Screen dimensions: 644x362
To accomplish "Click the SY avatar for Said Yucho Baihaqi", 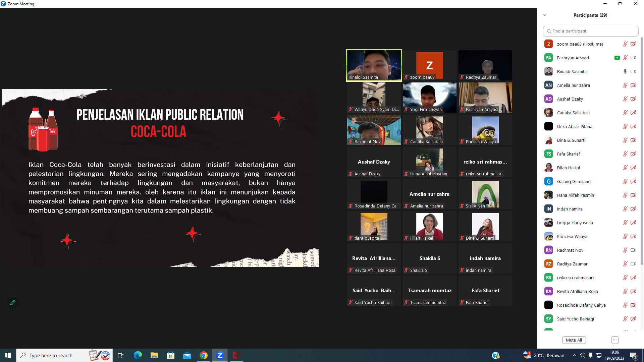I will (x=548, y=319).
